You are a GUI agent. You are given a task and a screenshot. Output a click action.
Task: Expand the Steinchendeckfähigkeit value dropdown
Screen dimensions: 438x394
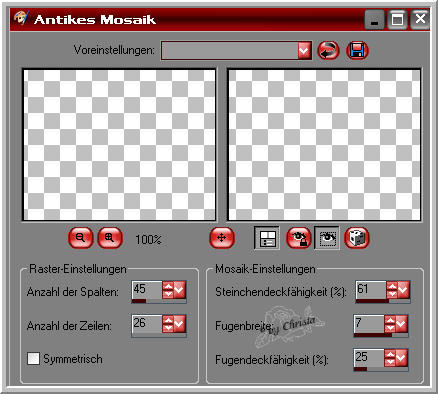[x=403, y=290]
